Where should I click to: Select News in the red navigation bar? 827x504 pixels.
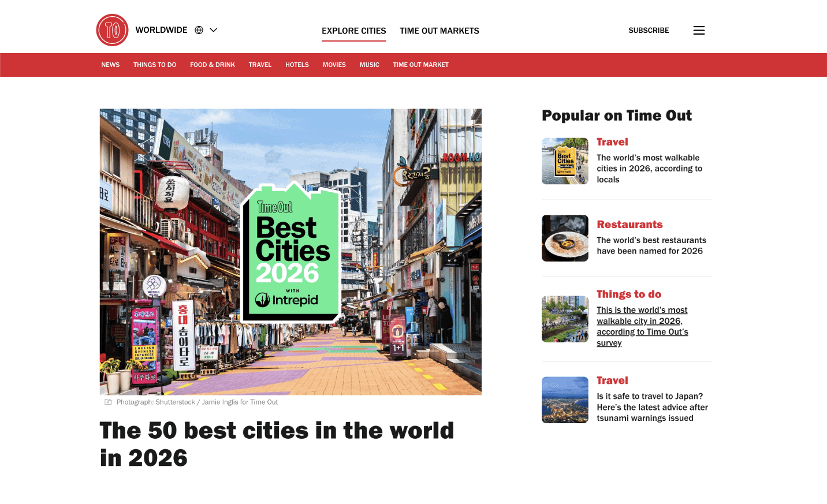click(110, 65)
